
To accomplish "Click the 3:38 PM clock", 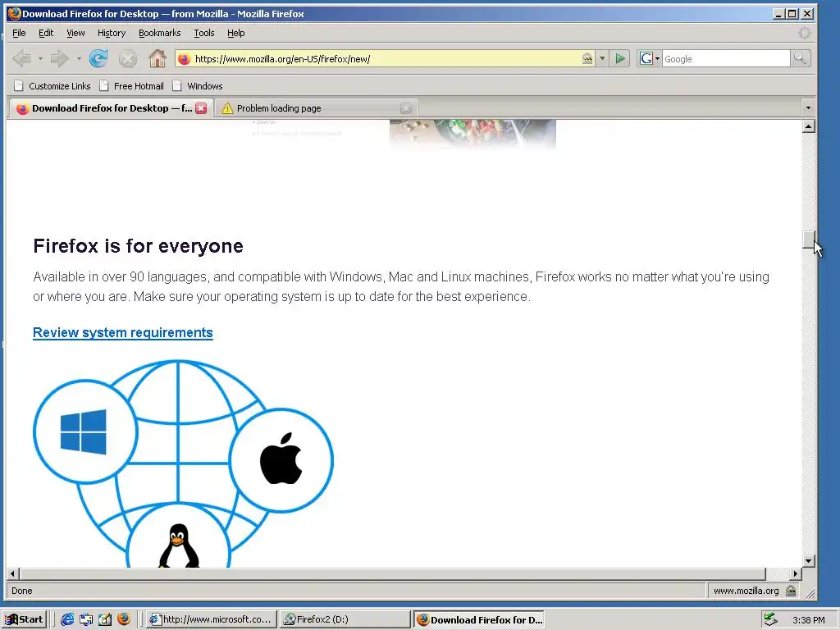I will pos(808,620).
